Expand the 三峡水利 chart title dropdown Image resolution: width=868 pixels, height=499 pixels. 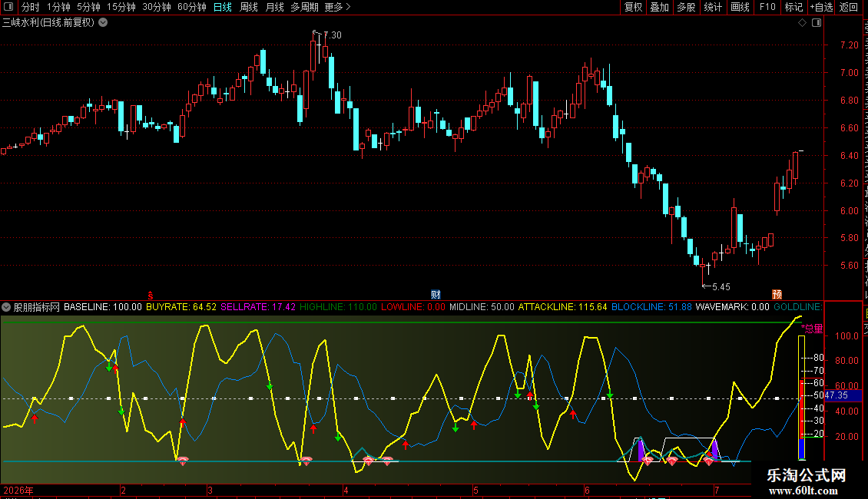103,23
